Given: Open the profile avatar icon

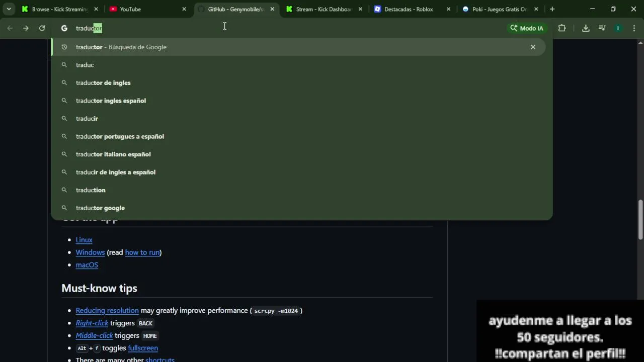Looking at the screenshot, I should point(618,28).
